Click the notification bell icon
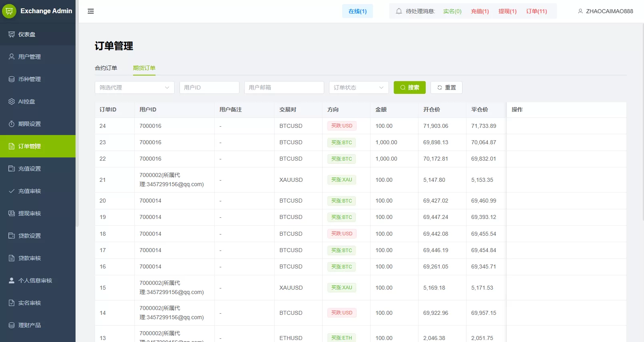 399,11
